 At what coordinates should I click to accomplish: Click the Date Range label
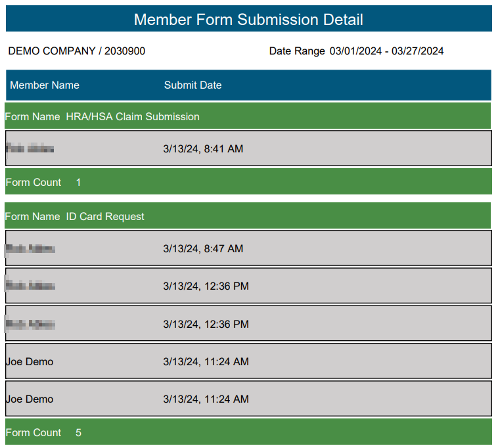[297, 51]
